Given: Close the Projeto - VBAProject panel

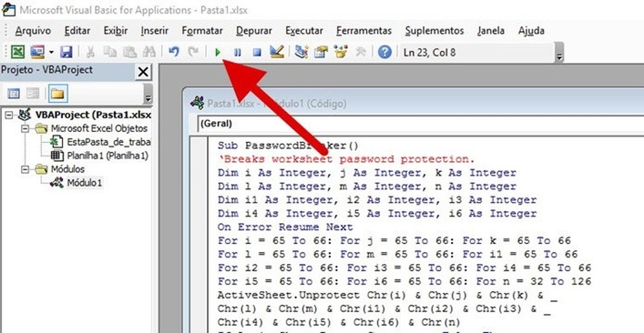Looking at the screenshot, I should point(143,72).
